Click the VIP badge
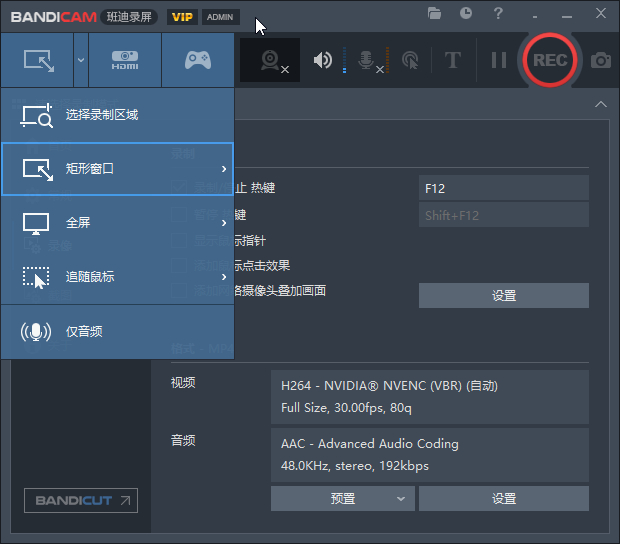Viewport: 620px width, 544px height. tap(182, 17)
